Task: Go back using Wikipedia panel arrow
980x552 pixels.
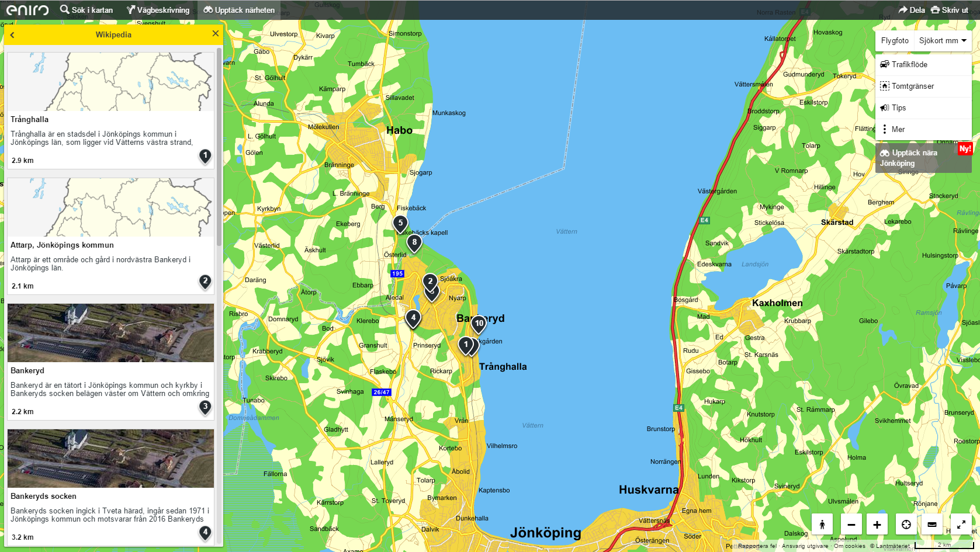Action: pyautogui.click(x=12, y=35)
